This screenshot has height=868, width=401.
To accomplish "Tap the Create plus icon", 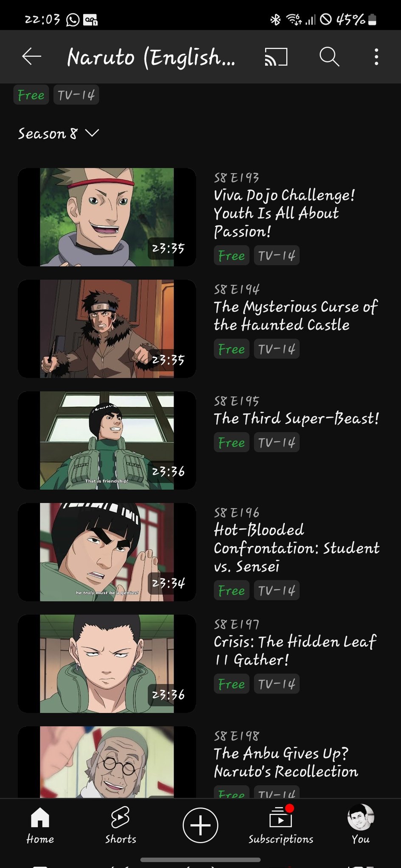I will click(x=200, y=825).
